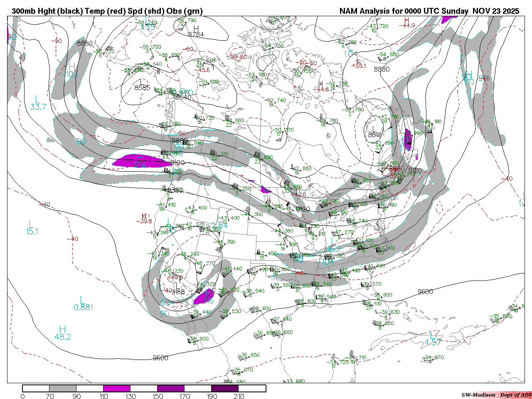Select the black H 8784 height maximum

pyautogui.click(x=196, y=31)
